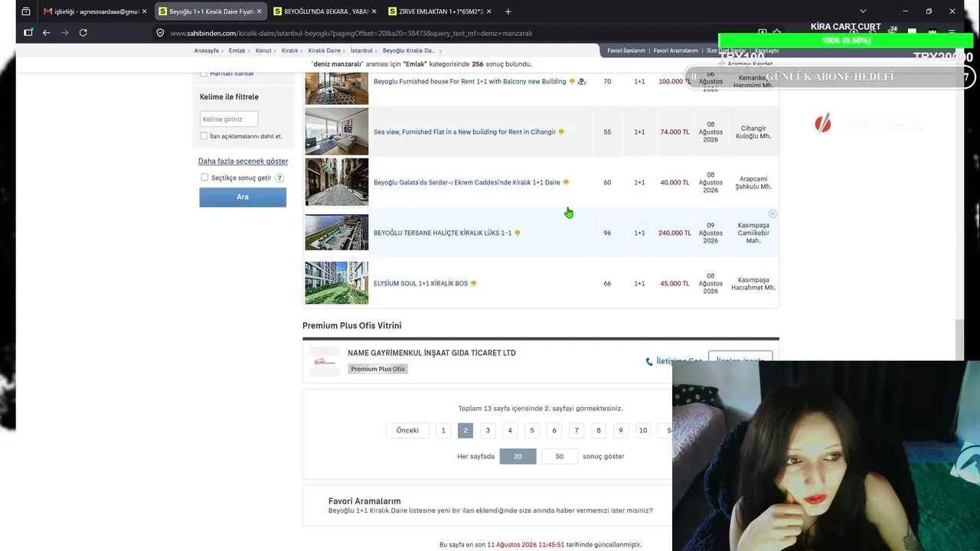
Task: Dismiss the BEYOĞLU TERSANE row with its X icon
Action: click(x=773, y=214)
